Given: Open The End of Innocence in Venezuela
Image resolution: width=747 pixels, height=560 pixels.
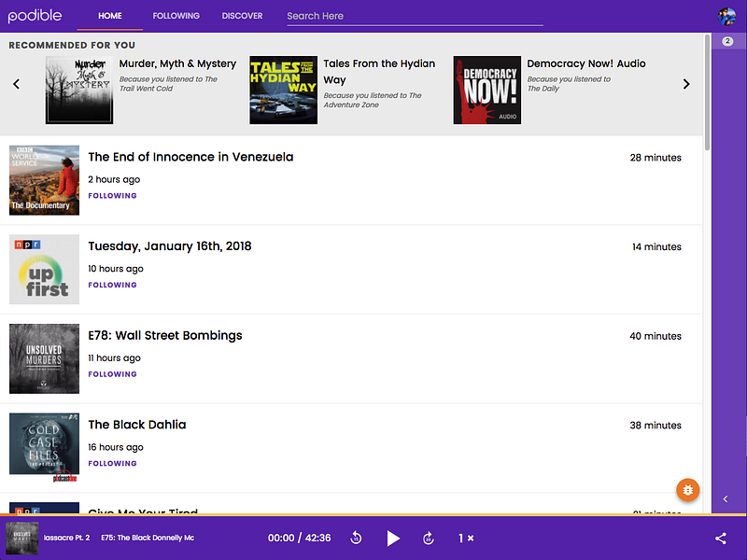Looking at the screenshot, I should click(190, 157).
